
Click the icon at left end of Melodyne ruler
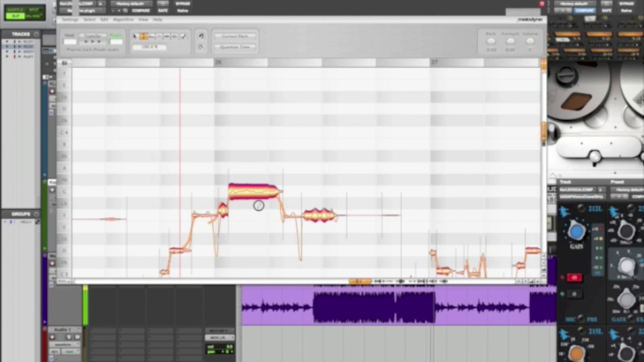click(x=64, y=63)
